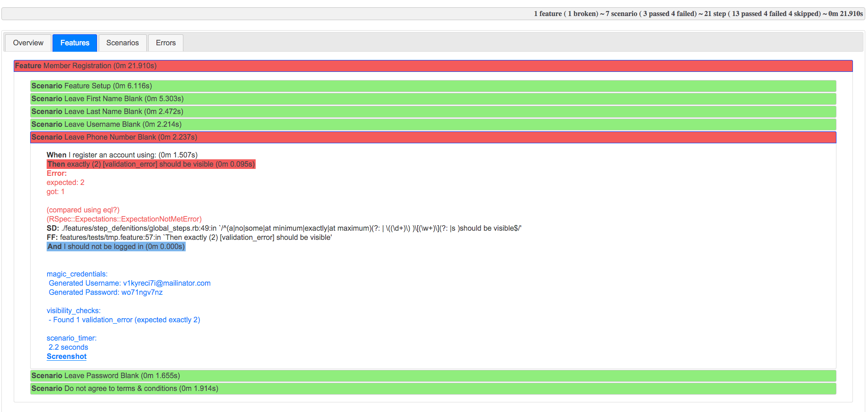The height and width of the screenshot is (412, 868).
Task: Click the 'magic_credentials:' heading
Action: [77, 274]
